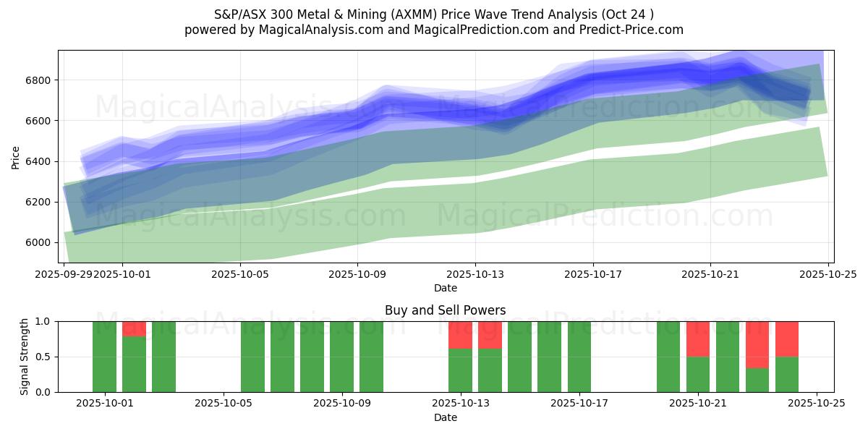Click red sell portion of October 23 bar
This screenshot has height=434, width=868.
pyautogui.click(x=757, y=345)
